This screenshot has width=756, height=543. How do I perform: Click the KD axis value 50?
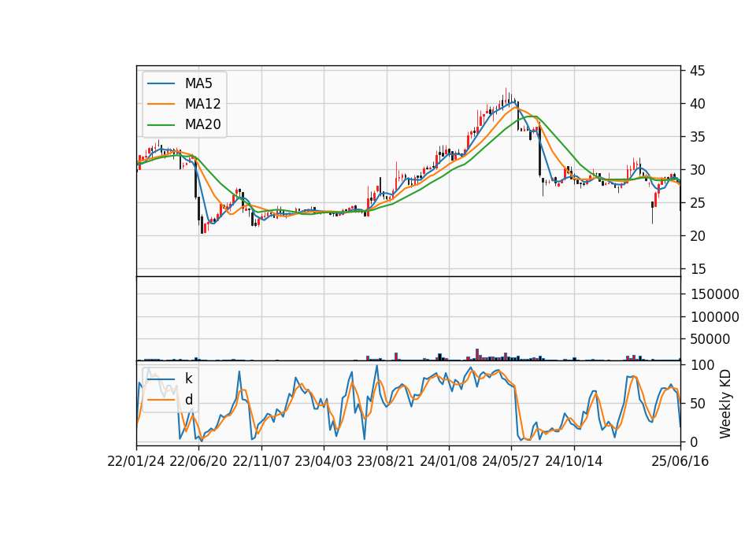[x=698, y=403]
